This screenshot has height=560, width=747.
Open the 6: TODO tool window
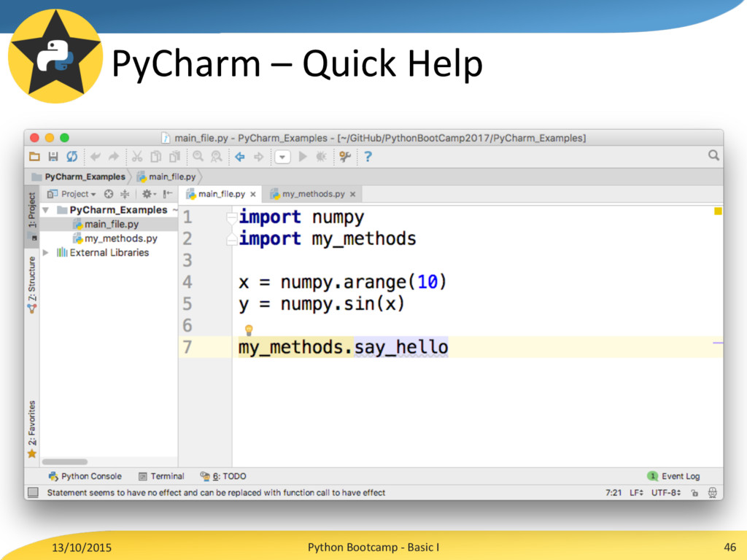click(223, 476)
